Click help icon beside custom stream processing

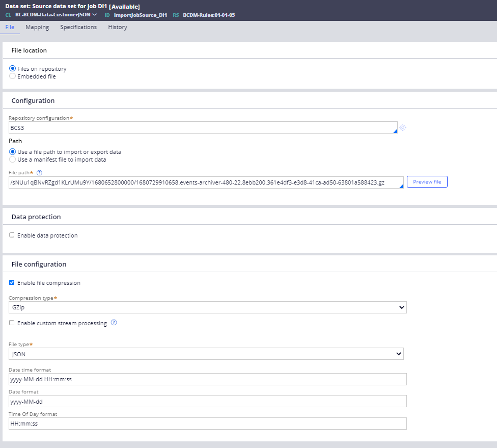[114, 322]
